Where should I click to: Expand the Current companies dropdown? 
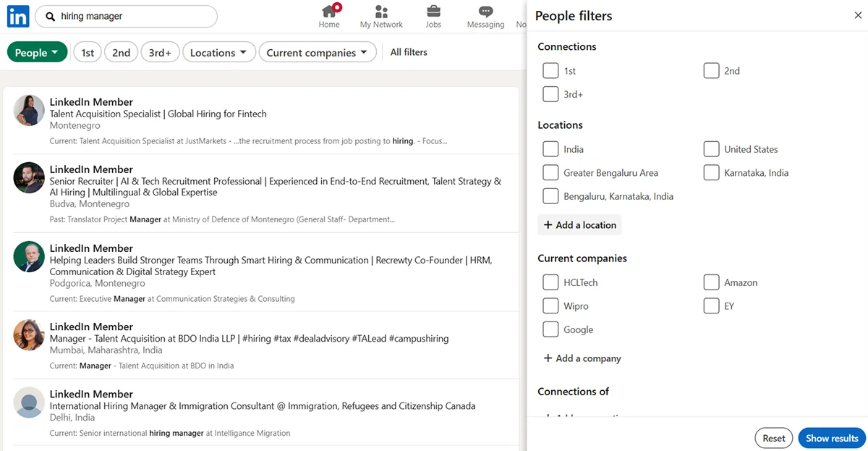point(318,51)
